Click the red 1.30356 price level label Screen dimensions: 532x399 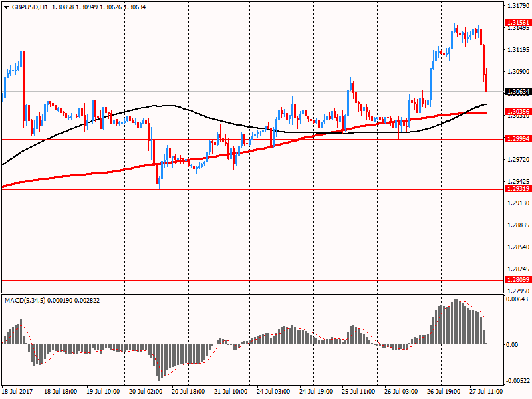(518, 112)
